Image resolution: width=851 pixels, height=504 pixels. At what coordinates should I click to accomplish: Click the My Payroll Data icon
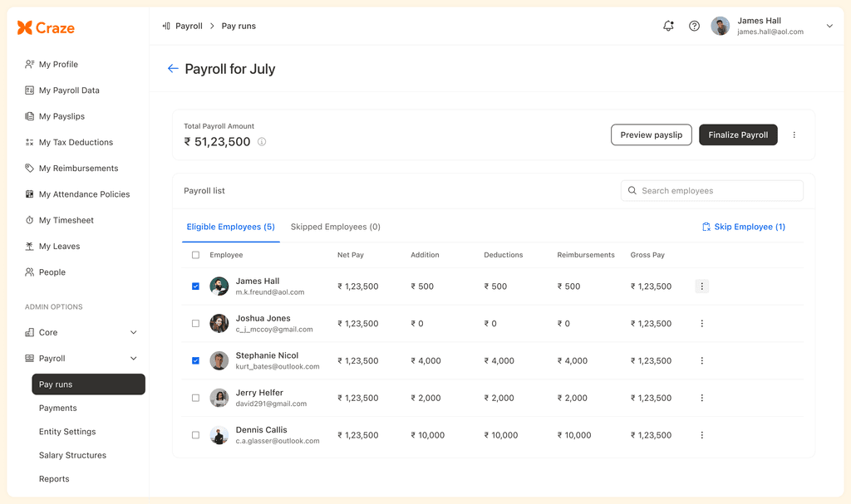pyautogui.click(x=29, y=90)
